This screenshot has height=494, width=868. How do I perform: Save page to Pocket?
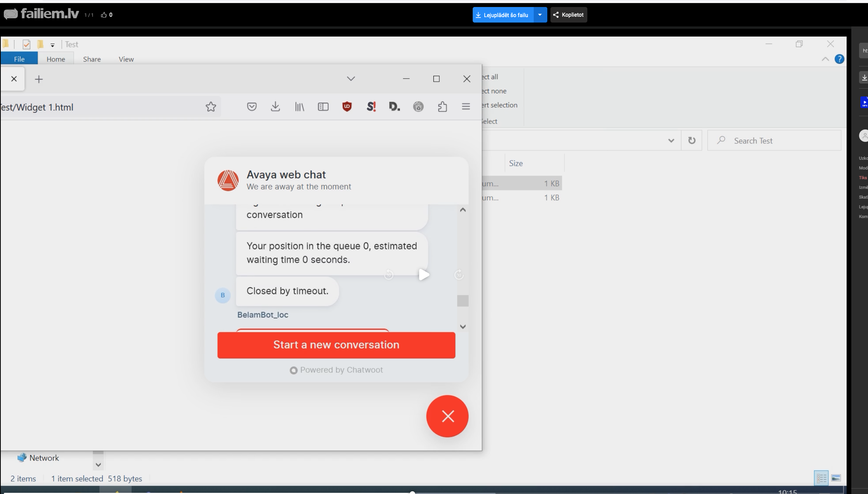[251, 106]
